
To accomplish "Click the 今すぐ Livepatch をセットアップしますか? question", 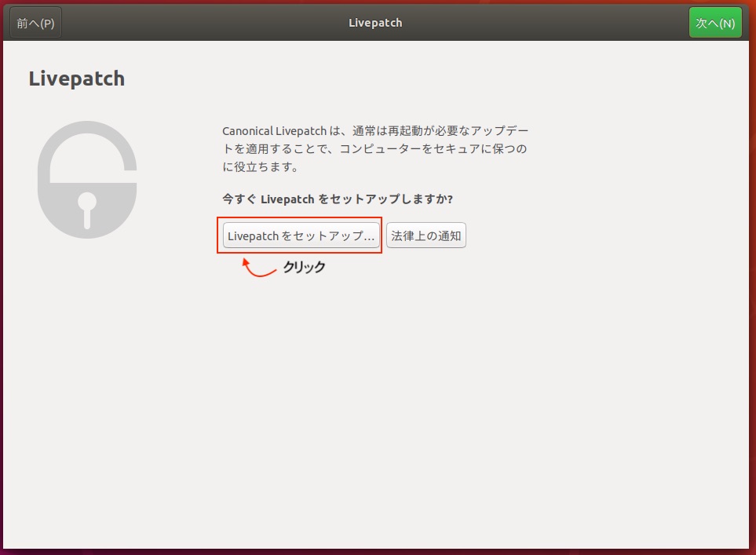I will click(x=338, y=199).
